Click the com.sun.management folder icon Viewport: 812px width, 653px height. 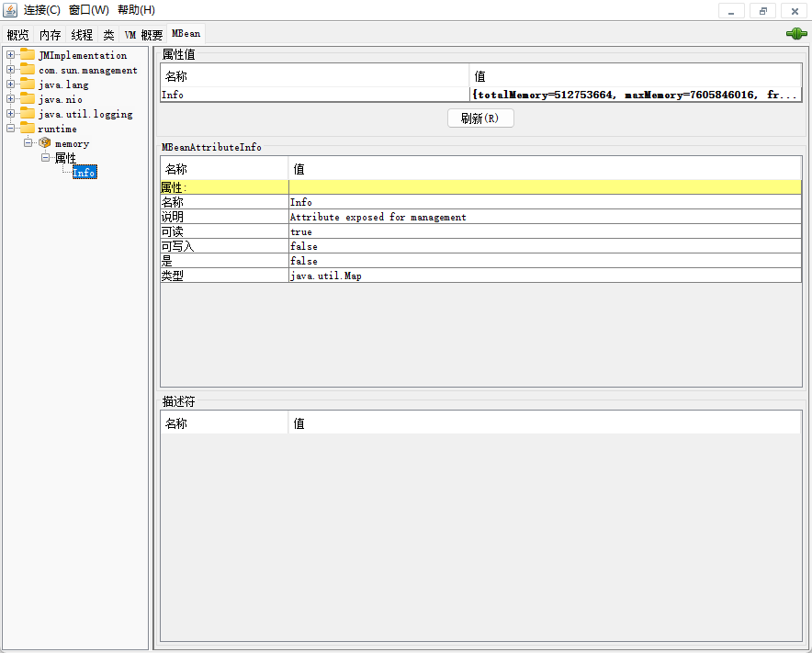(x=28, y=70)
